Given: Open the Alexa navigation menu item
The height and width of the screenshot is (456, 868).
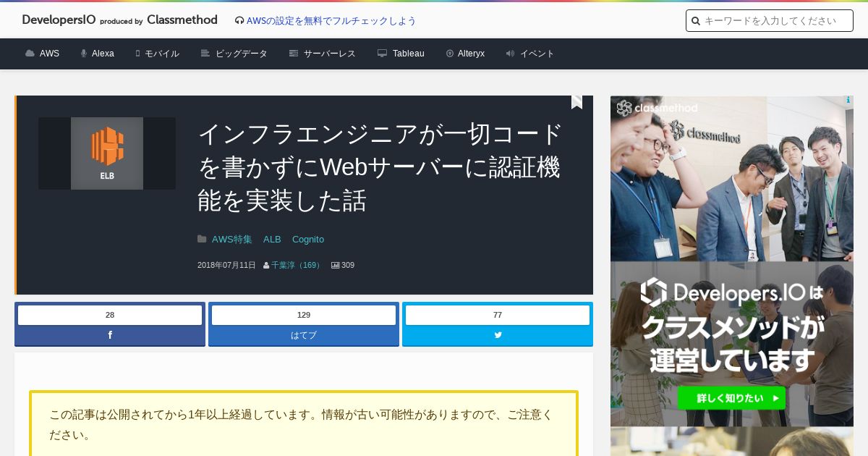Looking at the screenshot, I should (x=103, y=54).
